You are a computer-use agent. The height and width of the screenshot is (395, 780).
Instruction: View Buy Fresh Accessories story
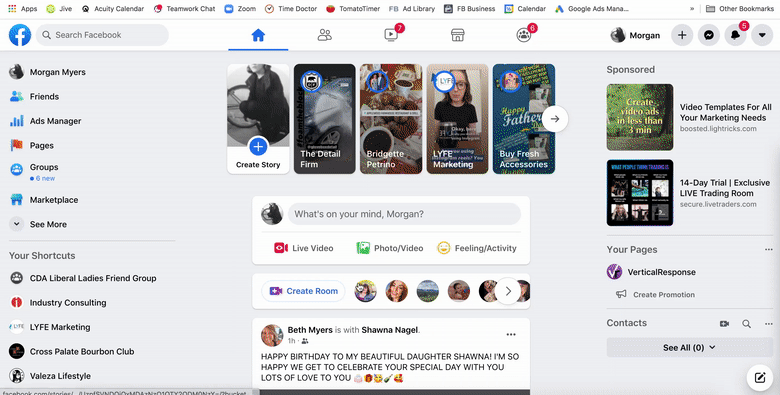click(524, 119)
